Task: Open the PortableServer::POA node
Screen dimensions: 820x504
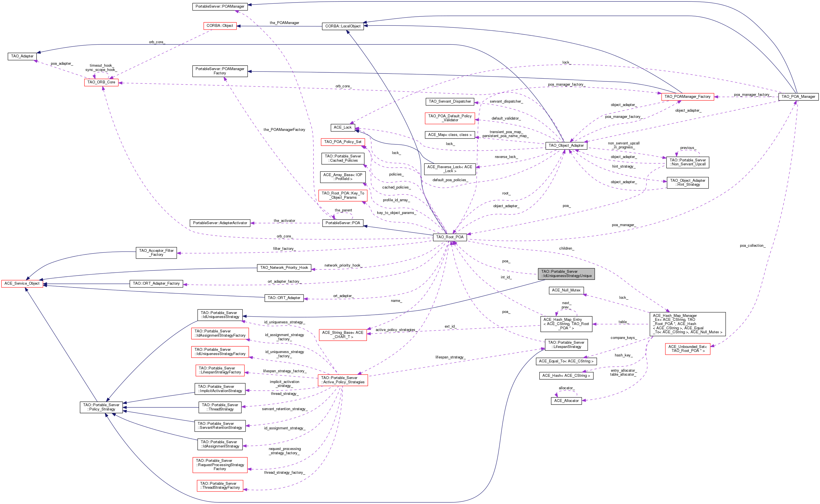Action: tap(343, 223)
